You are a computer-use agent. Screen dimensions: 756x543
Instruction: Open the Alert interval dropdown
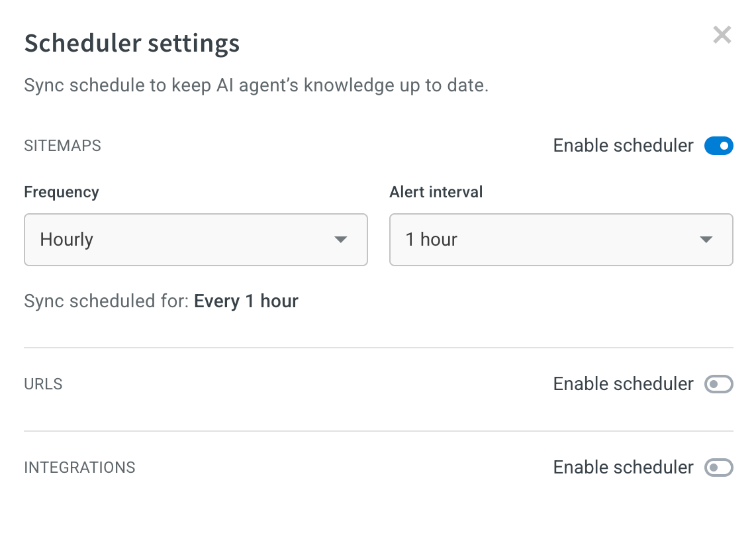pyautogui.click(x=561, y=240)
